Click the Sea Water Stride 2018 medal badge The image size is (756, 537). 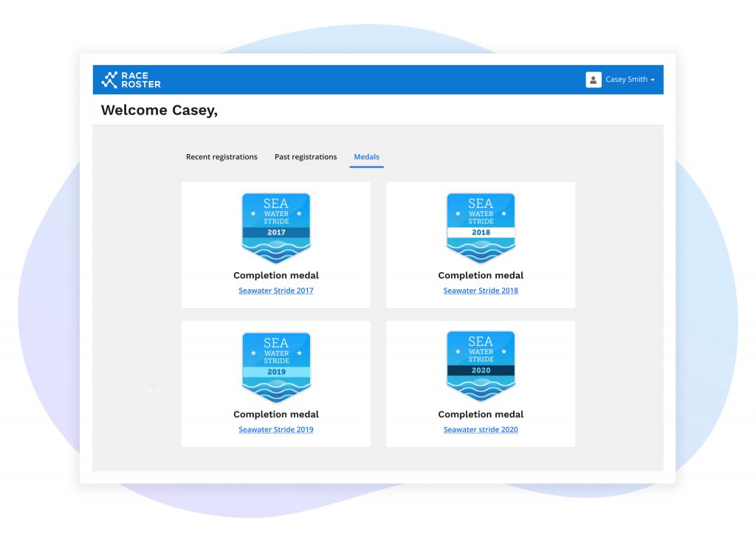(481, 228)
